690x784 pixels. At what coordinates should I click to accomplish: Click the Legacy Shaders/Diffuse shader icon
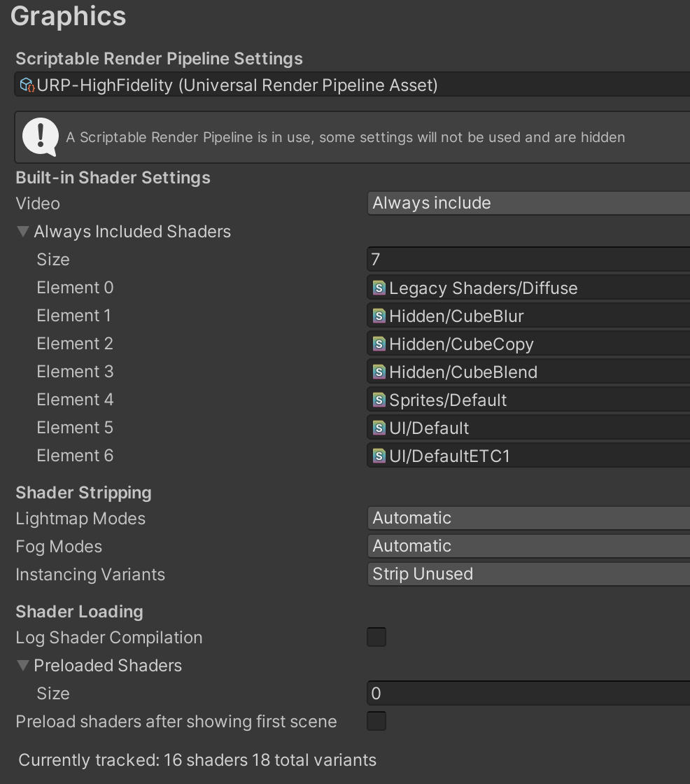click(x=379, y=288)
